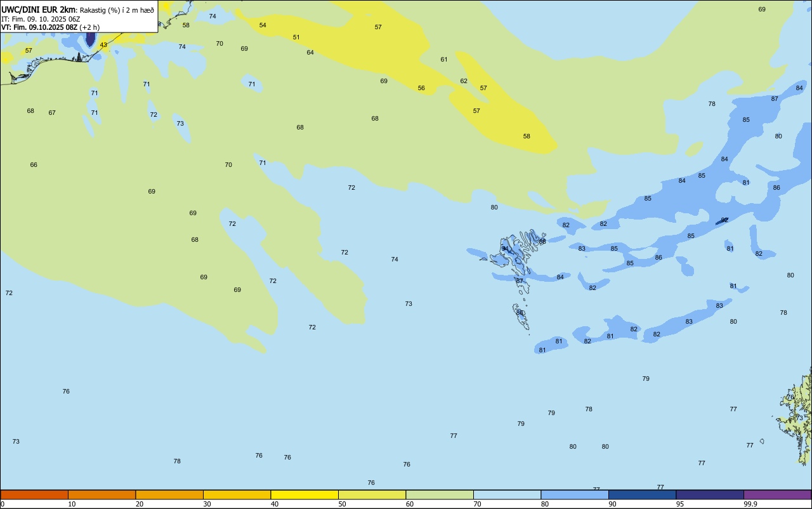This screenshot has height=509, width=812.
Task: Click the '90' legend tick label
Action: pyautogui.click(x=613, y=504)
